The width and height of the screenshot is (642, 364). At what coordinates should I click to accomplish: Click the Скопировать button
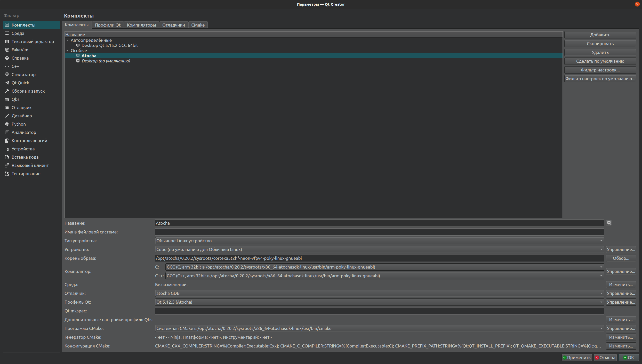coord(600,44)
